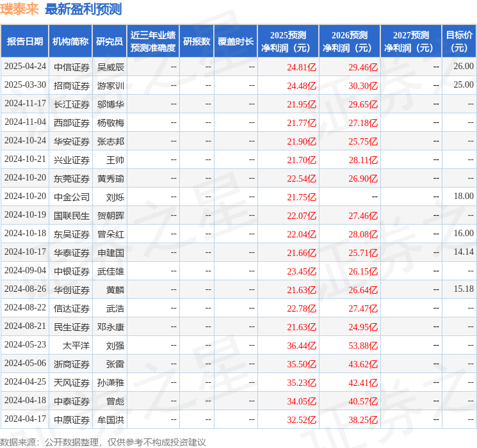This screenshot has height=448, width=477.
Task: Click the 21.95亿 forecast value
Action: tap(302, 104)
